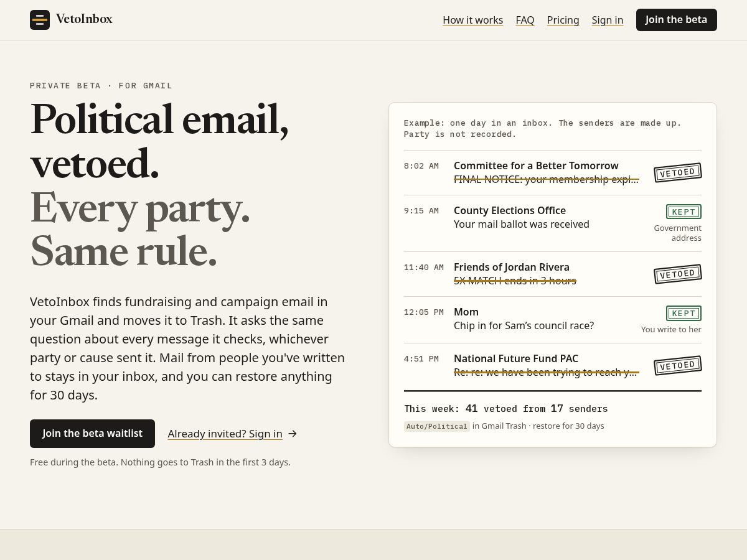Click the in Gmail Trash restore note
The width and height of the screenshot is (747, 560).
tap(538, 426)
